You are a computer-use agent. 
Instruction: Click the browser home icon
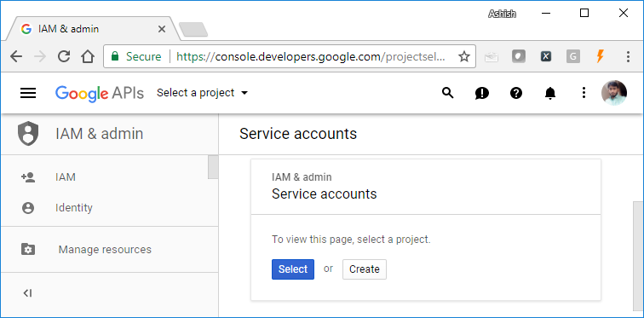pos(88,56)
